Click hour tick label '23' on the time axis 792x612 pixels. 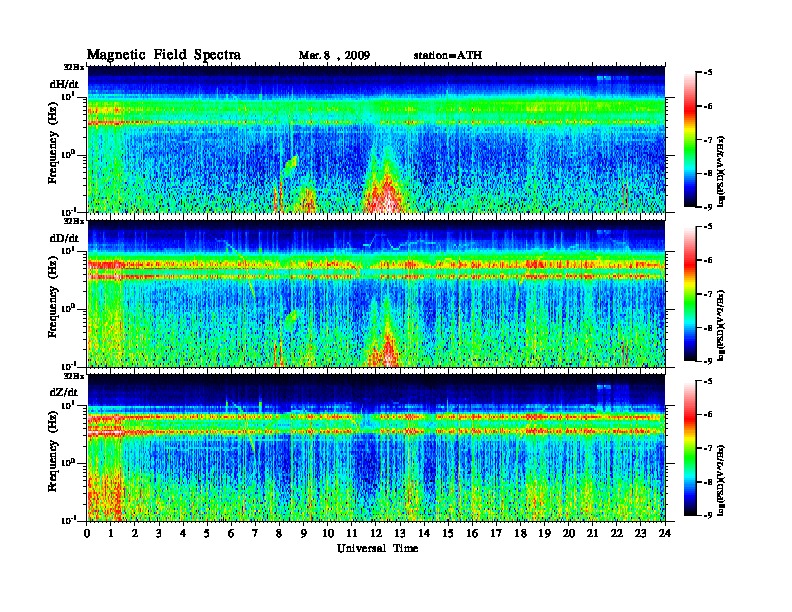pyautogui.click(x=641, y=534)
